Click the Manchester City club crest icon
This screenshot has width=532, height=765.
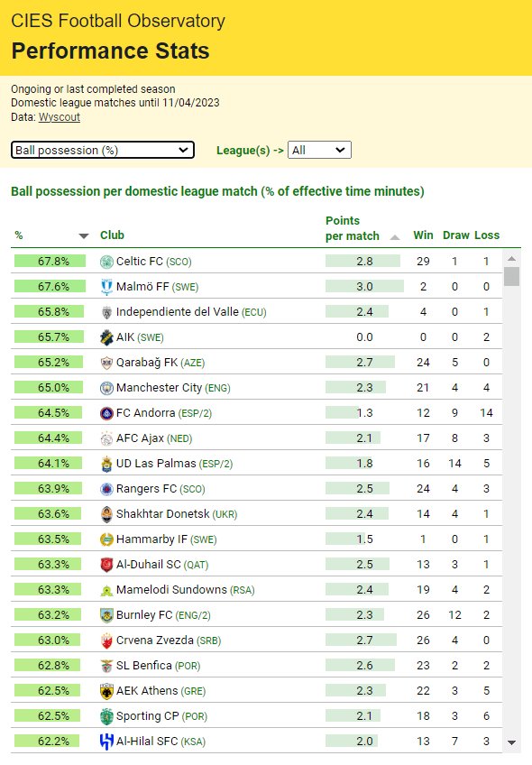pos(106,388)
